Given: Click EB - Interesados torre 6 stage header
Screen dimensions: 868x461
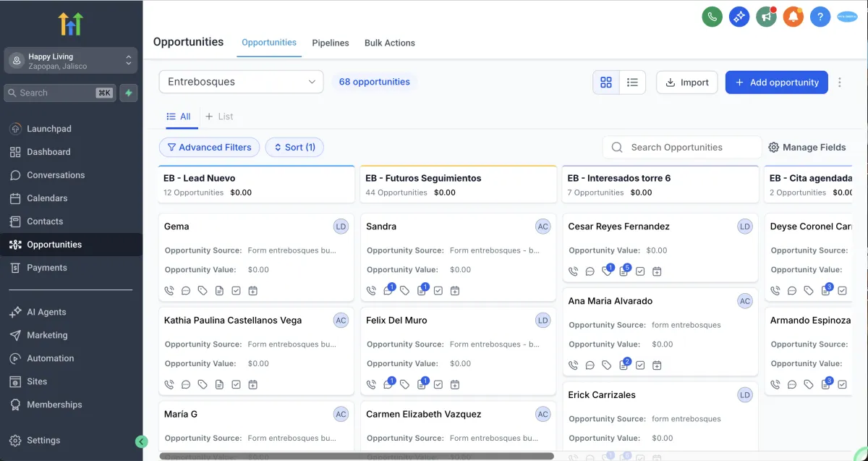Looking at the screenshot, I should (x=660, y=185).
